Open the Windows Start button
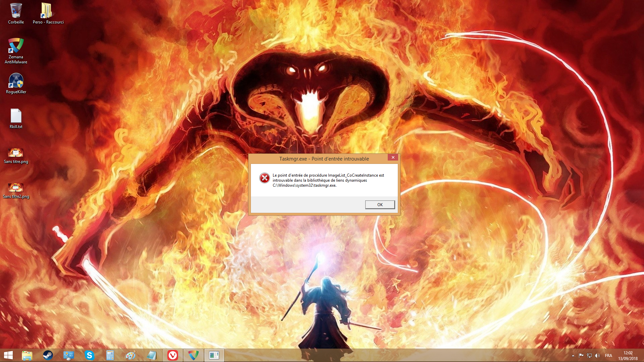The width and height of the screenshot is (644, 362). coord(8,355)
